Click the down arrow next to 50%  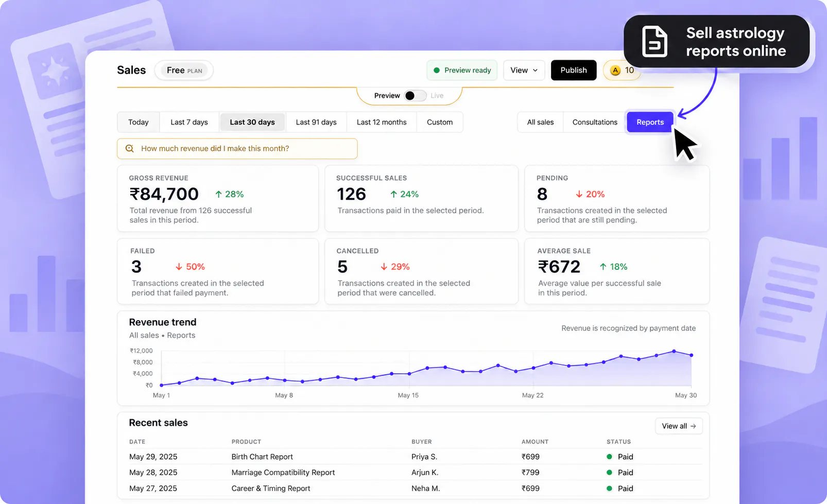coord(179,267)
